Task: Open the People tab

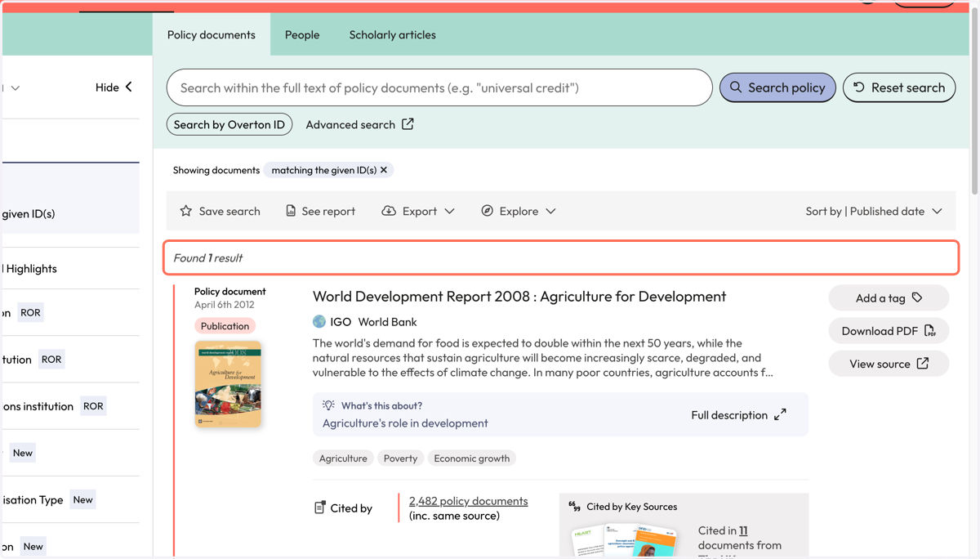Action: coord(302,34)
